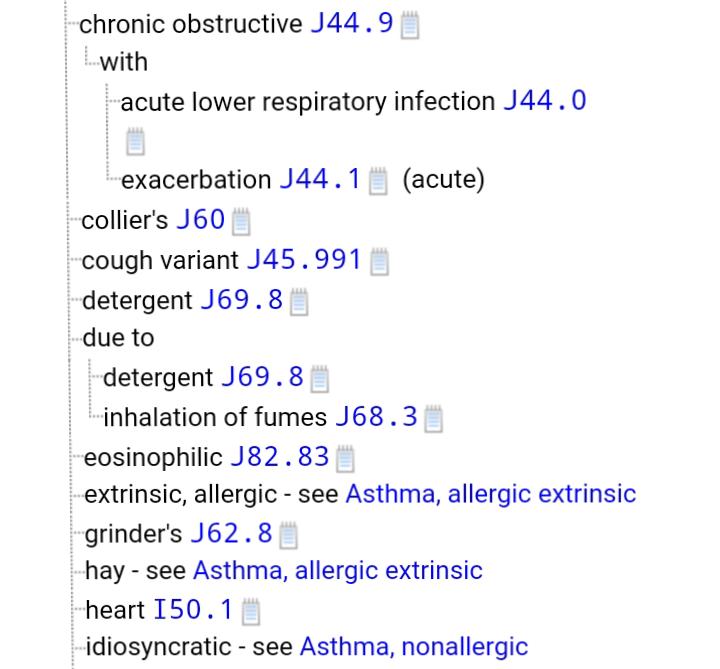Open code J45.991 cough variant
This screenshot has height=669, width=720.
click(x=303, y=260)
